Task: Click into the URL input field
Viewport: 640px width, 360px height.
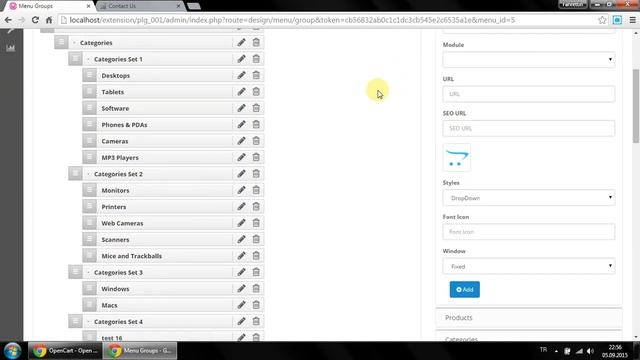Action: pyautogui.click(x=529, y=94)
